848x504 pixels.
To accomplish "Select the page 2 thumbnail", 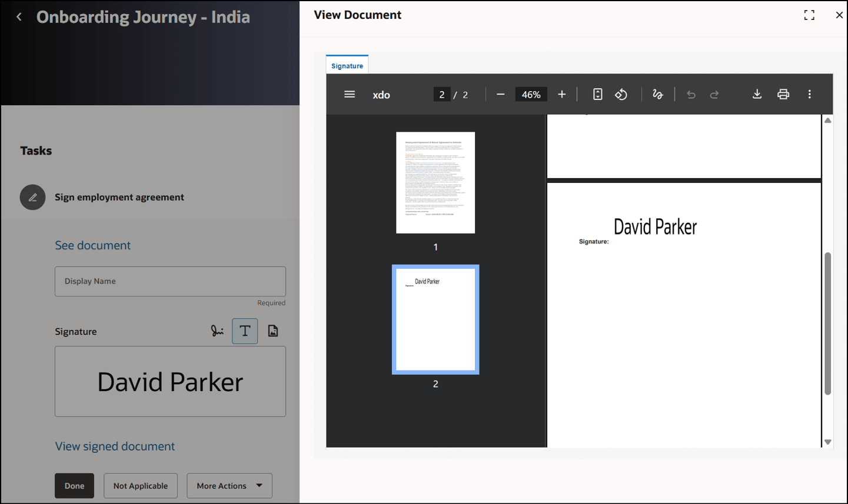I will [435, 319].
